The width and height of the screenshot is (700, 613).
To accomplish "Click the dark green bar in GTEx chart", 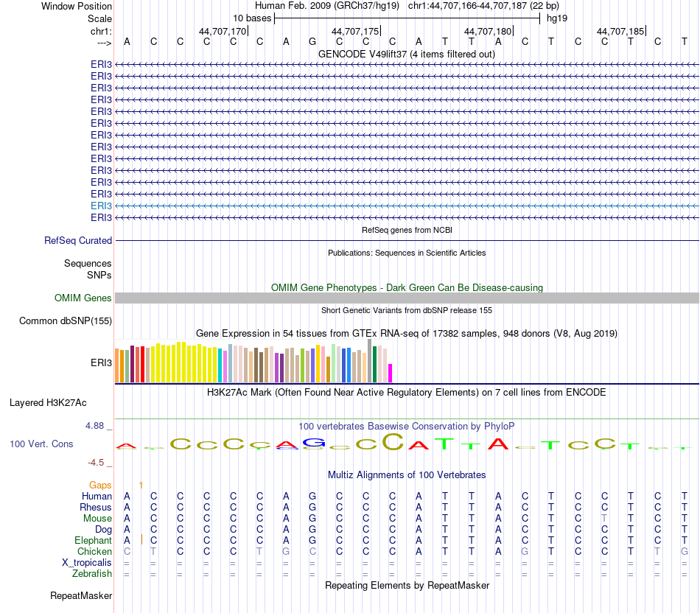I will 374,364.
